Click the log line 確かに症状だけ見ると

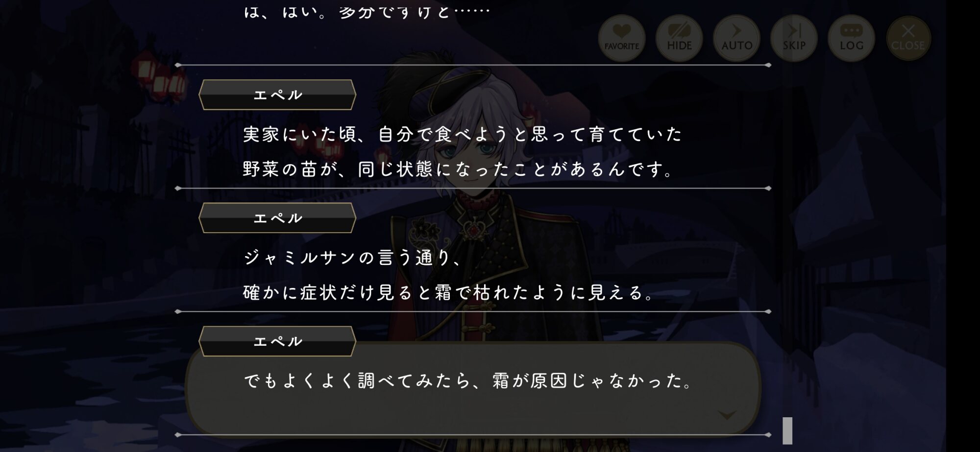coord(449,293)
